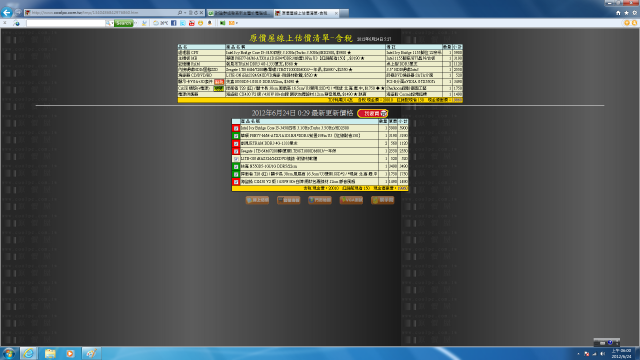Switch to the first browser tab
Viewport: 640px width, 360px height.
pyautogui.click(x=240, y=13)
